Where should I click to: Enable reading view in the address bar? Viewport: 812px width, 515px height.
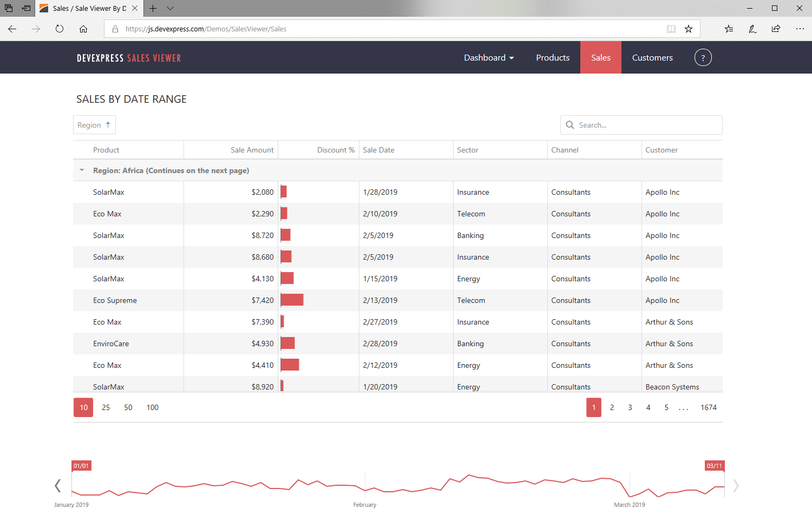671,29
